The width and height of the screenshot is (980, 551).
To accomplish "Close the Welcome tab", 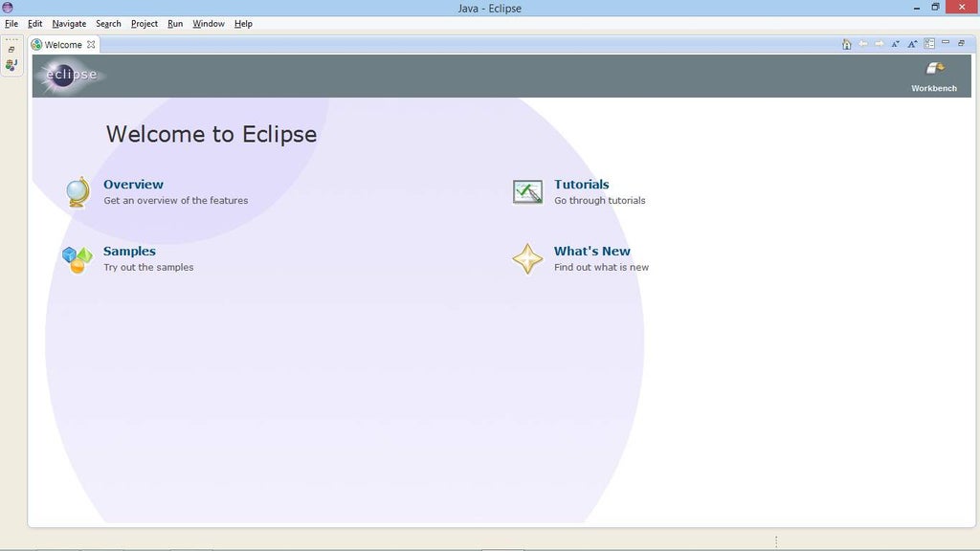I will (91, 44).
